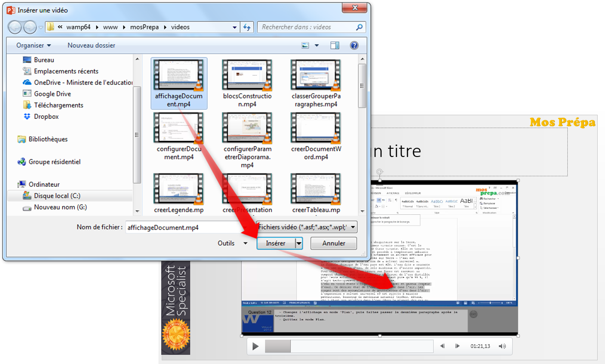Screen dimensions: 605x364
Task: Select the creerDocumentWord.mp4 video file
Action: point(316,137)
